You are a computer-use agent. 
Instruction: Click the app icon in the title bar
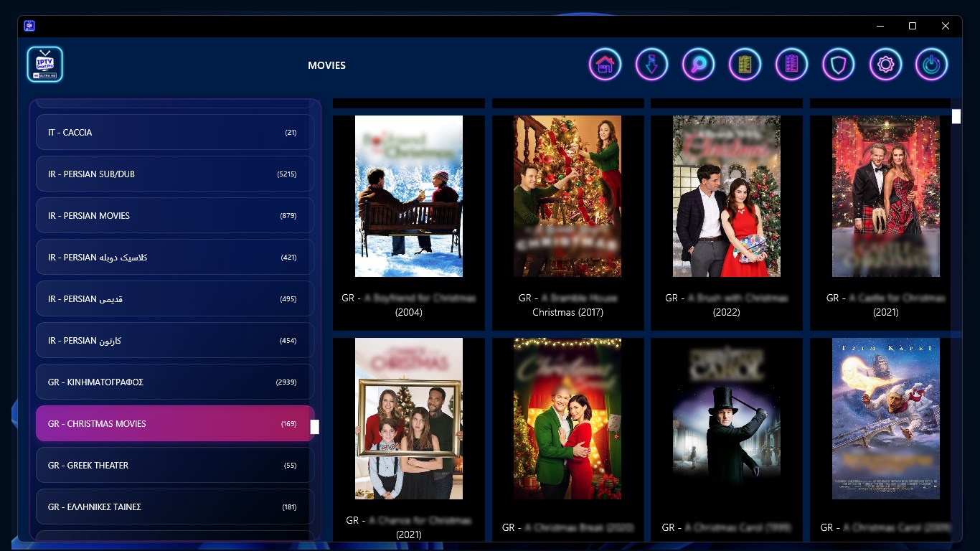tap(29, 26)
